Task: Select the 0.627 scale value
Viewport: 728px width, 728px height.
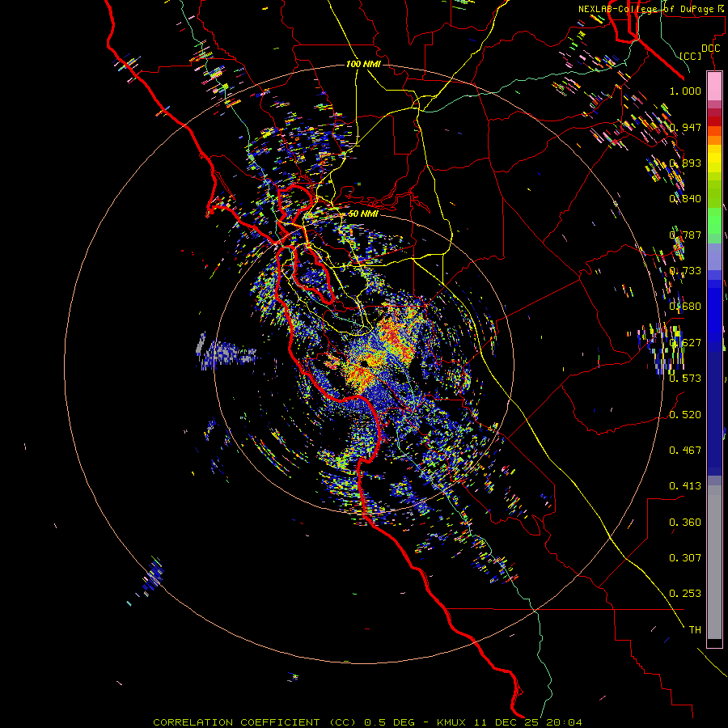Action: pos(685,343)
